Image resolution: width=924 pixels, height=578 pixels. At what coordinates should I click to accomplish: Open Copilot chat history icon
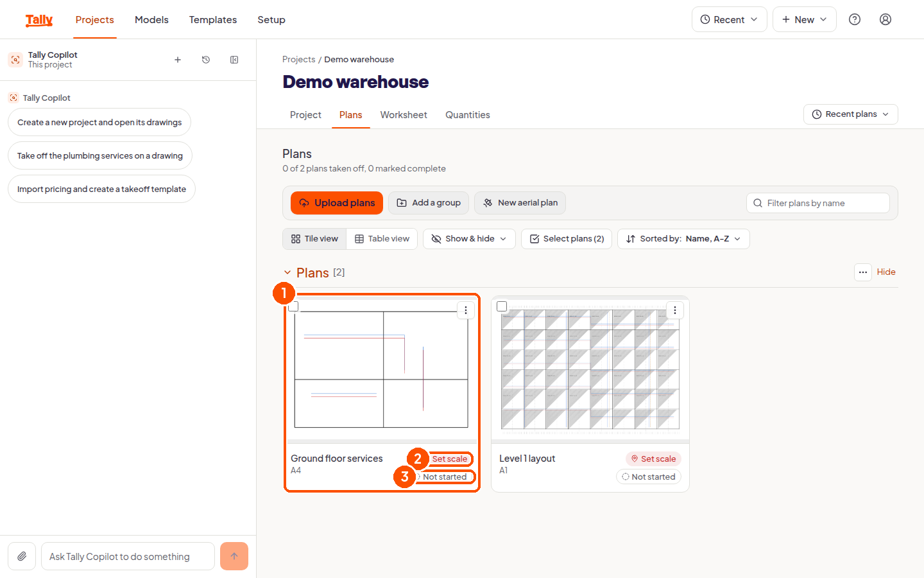[x=206, y=60]
